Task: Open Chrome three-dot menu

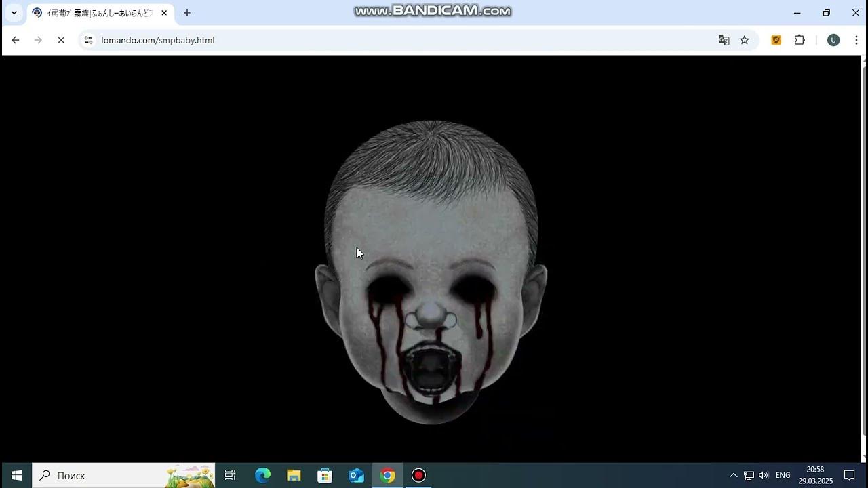Action: point(856,40)
